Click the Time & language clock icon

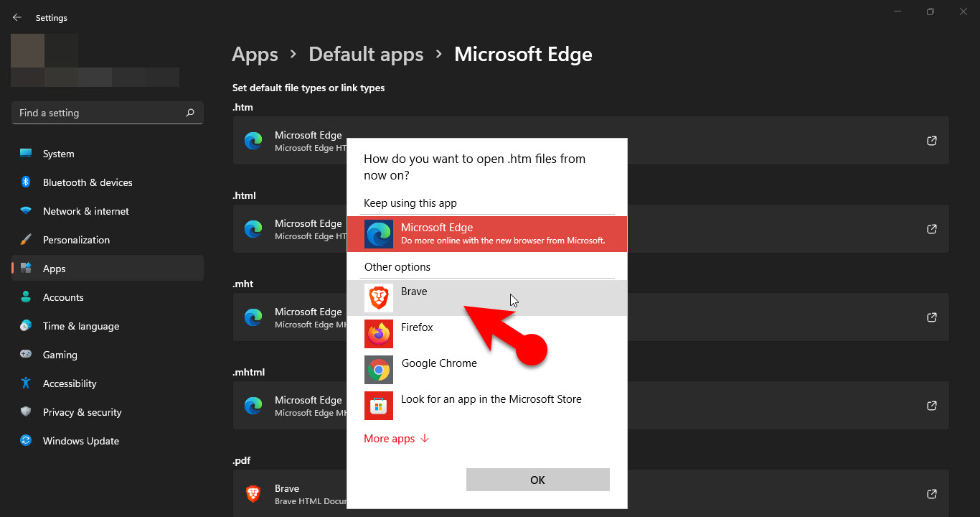(26, 326)
